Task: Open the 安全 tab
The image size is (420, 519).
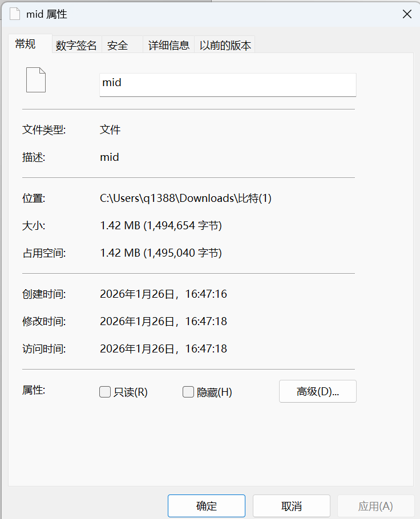Action: [118, 46]
